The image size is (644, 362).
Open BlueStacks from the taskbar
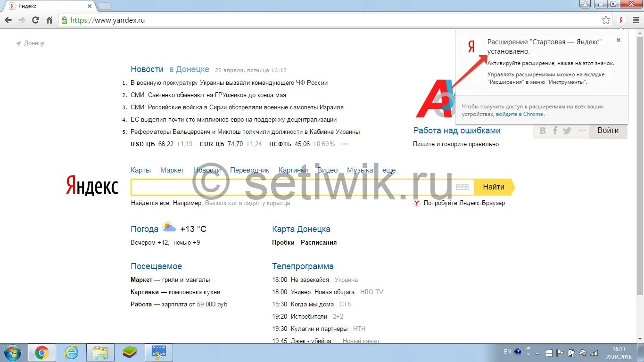pyautogui.click(x=130, y=353)
